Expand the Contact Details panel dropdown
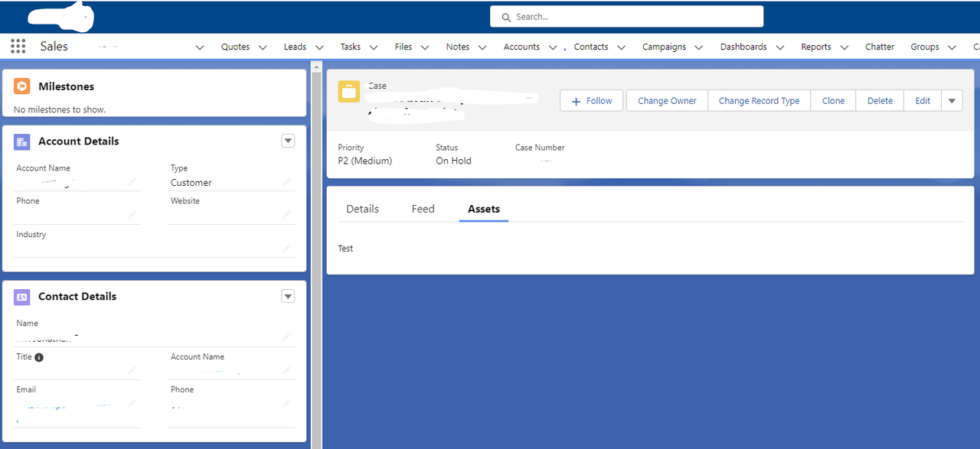 pyautogui.click(x=288, y=296)
